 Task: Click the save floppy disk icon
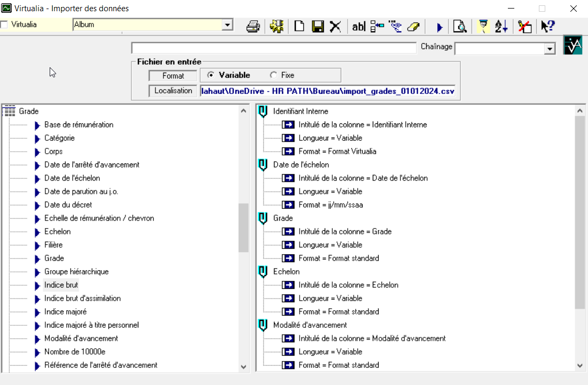[318, 26]
